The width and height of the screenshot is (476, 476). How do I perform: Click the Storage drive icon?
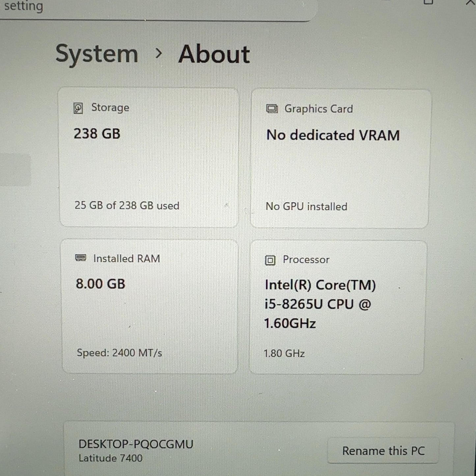78,108
